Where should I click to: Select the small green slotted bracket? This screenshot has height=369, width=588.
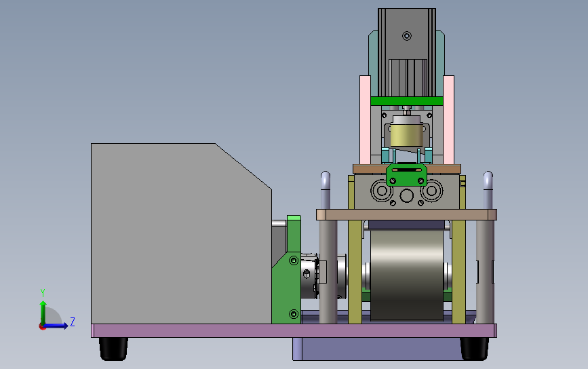(x=407, y=175)
